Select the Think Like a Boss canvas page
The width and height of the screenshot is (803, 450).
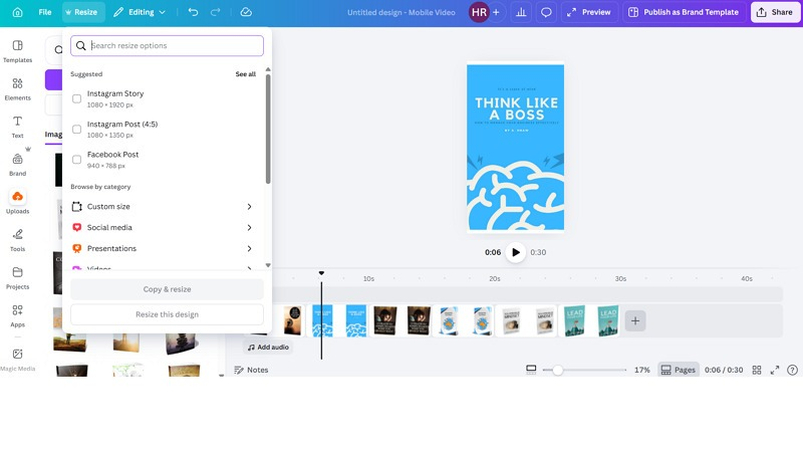[516, 147]
